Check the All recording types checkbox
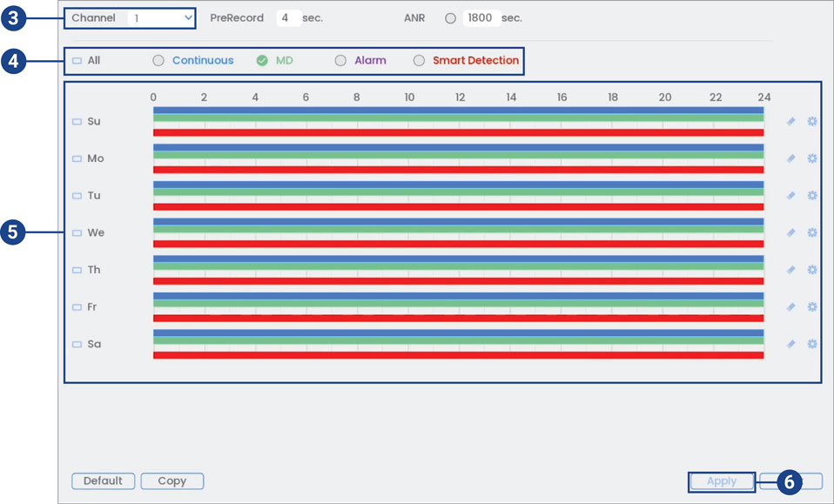This screenshot has height=504, width=834. (77, 61)
